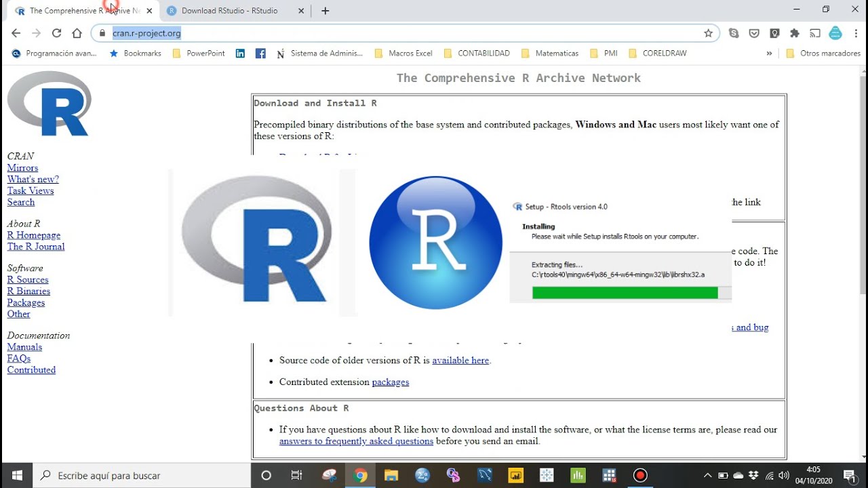Open the volume tray icon

[x=784, y=475]
